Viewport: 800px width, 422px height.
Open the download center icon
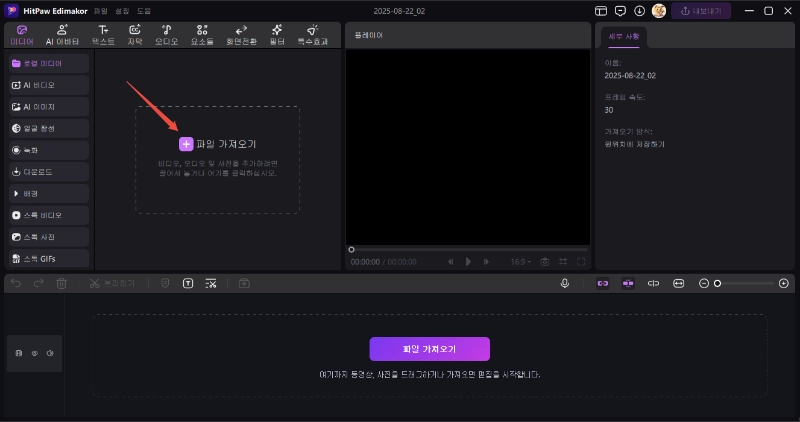(639, 11)
